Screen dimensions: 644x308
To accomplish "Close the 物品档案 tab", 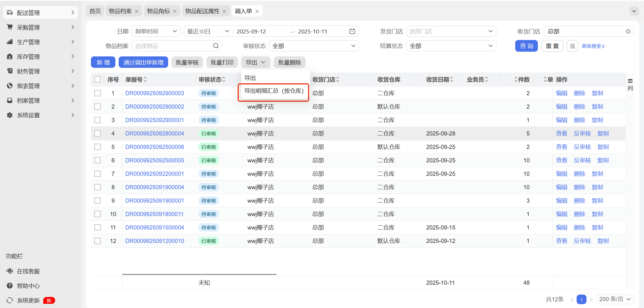I will (x=137, y=11).
